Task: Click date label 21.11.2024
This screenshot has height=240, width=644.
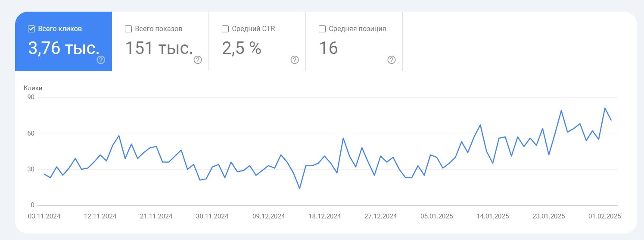Action: pyautogui.click(x=156, y=216)
